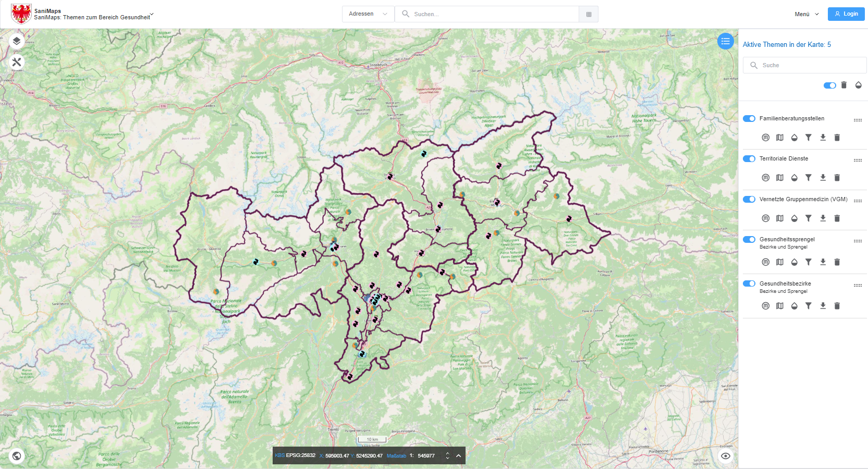
Task: Open the Adressen search type dropdown
Action: point(368,14)
